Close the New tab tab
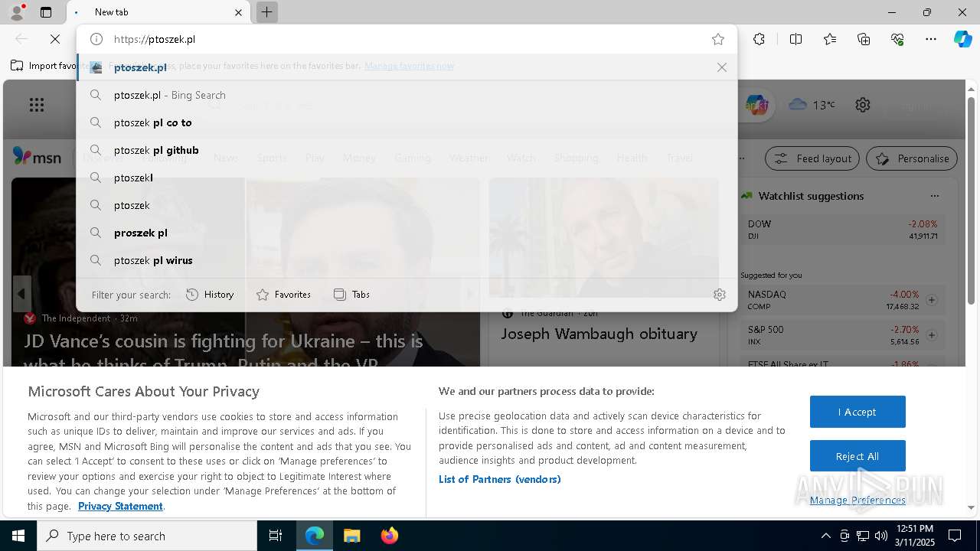This screenshot has height=551, width=980. (x=238, y=12)
